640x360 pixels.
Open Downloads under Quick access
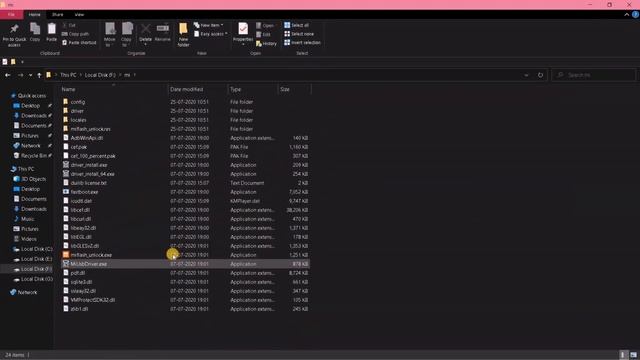click(33, 116)
